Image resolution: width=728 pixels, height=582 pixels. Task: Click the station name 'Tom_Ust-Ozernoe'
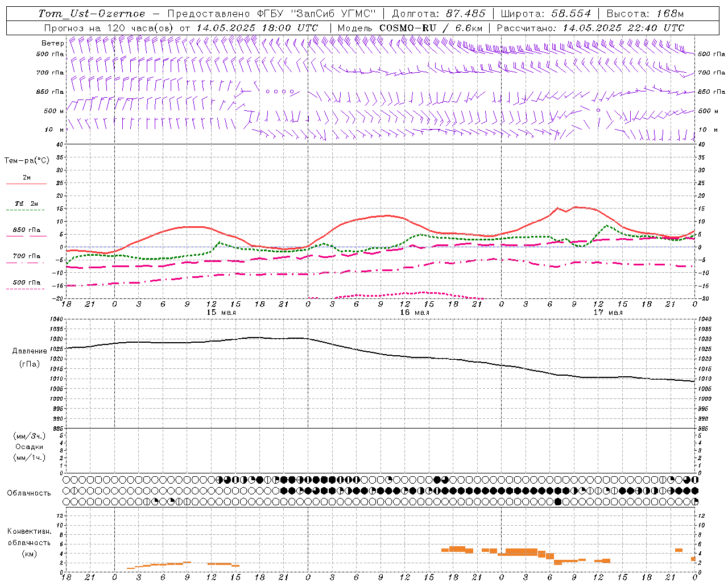click(x=92, y=14)
